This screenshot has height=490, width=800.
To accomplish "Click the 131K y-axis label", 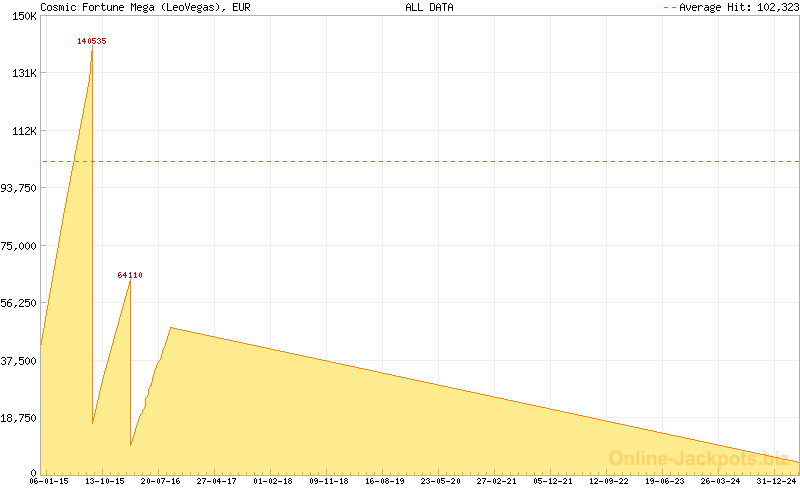I will point(23,73).
